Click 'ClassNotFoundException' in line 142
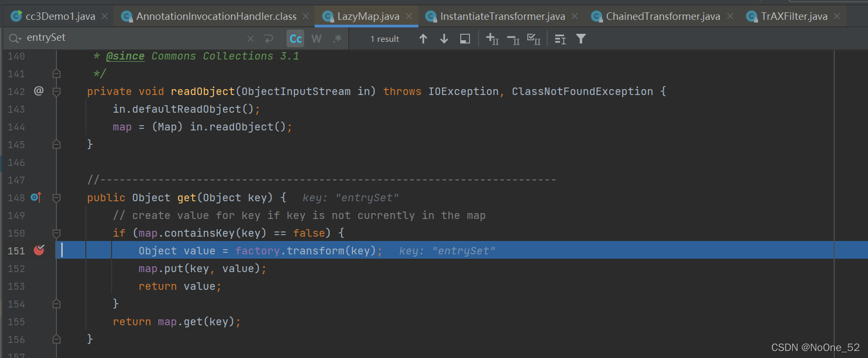This screenshot has width=868, height=358. (x=582, y=91)
